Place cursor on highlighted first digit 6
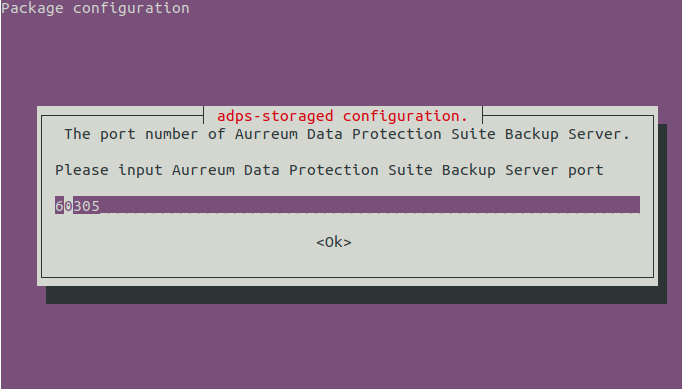 (x=59, y=205)
